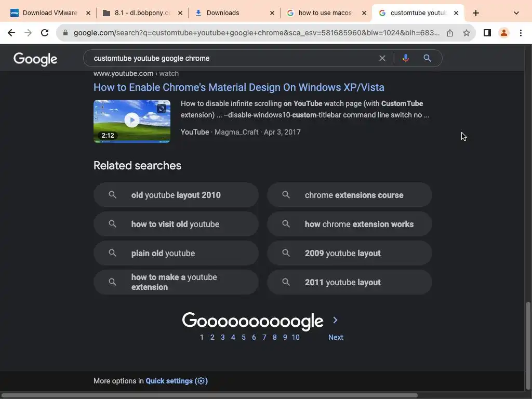Bookmark this tab with the star icon

tap(467, 33)
